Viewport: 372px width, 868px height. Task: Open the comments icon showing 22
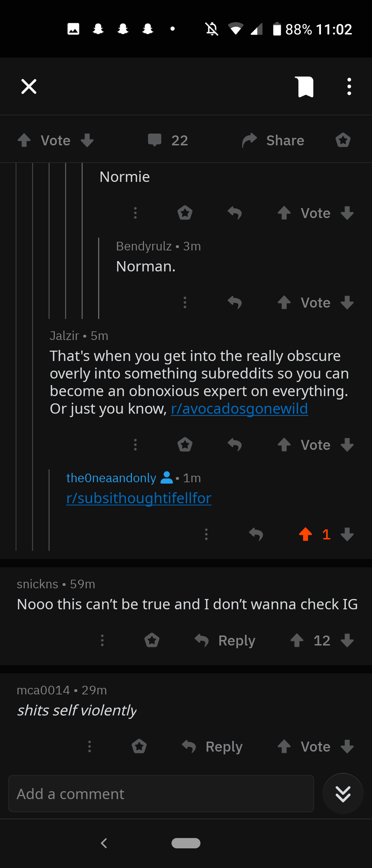pyautogui.click(x=167, y=140)
